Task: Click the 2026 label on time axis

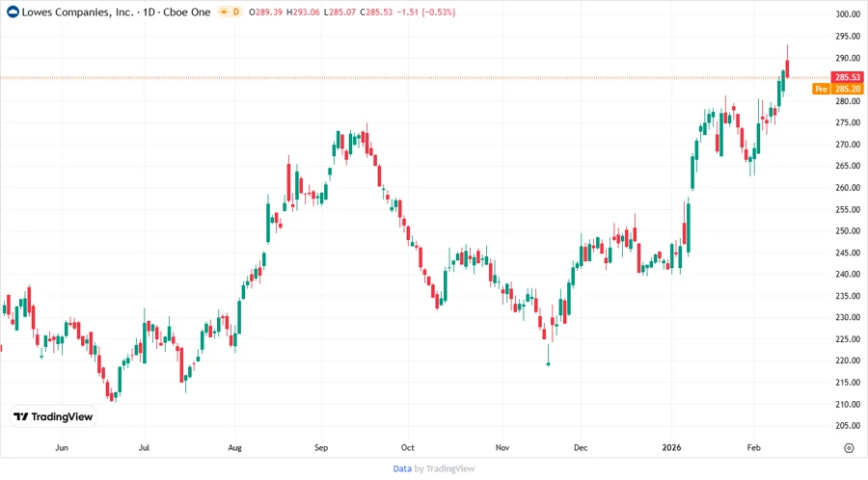Action: tap(671, 447)
